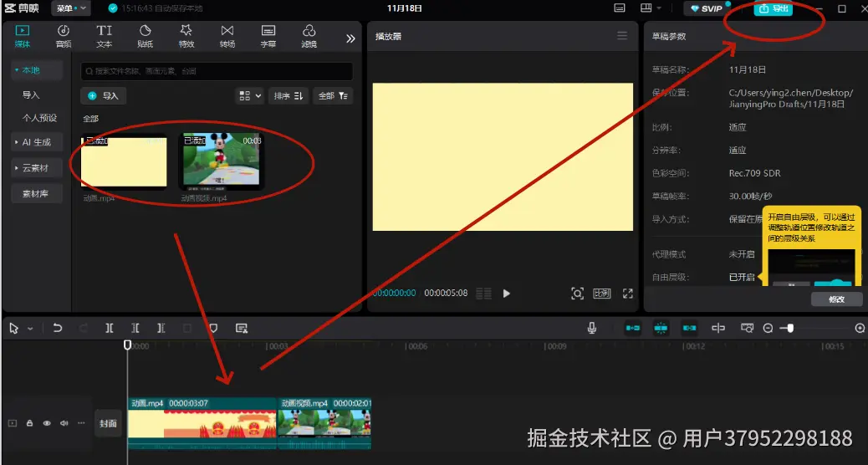
Task: Add a marker with the shield icon
Action: [x=214, y=329]
